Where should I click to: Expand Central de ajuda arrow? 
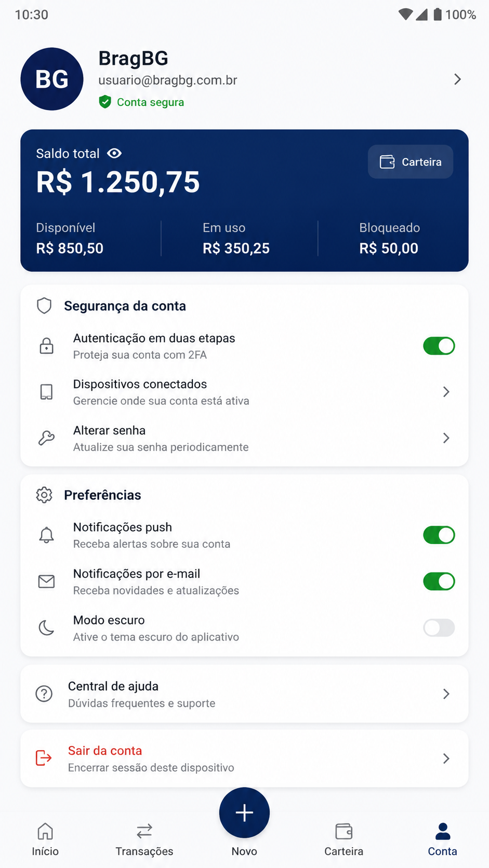446,694
